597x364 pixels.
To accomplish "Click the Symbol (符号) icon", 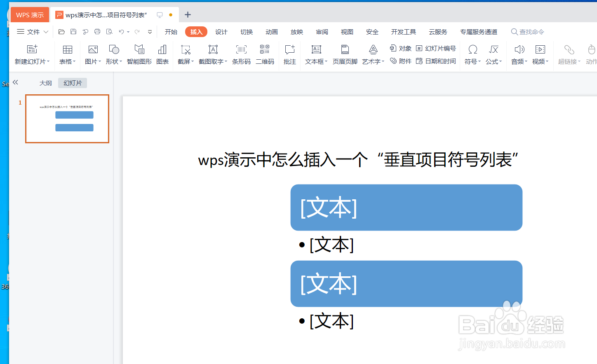I will point(473,49).
